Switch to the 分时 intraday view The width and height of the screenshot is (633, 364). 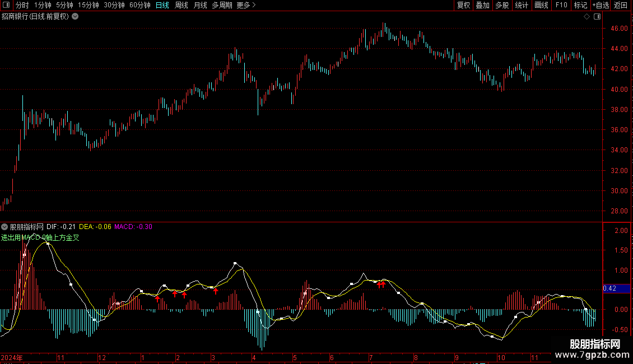[x=22, y=5]
